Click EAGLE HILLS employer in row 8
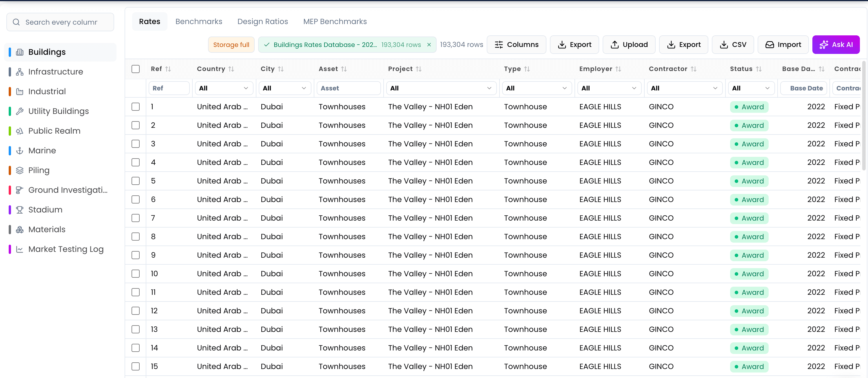The height and width of the screenshot is (378, 868). [600, 237]
